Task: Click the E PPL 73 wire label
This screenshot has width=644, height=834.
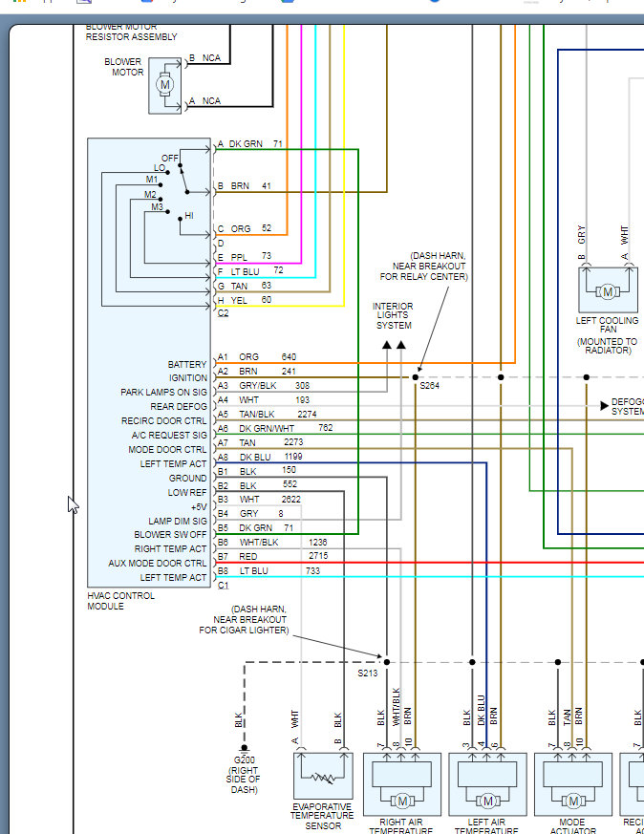Action: pyautogui.click(x=244, y=257)
